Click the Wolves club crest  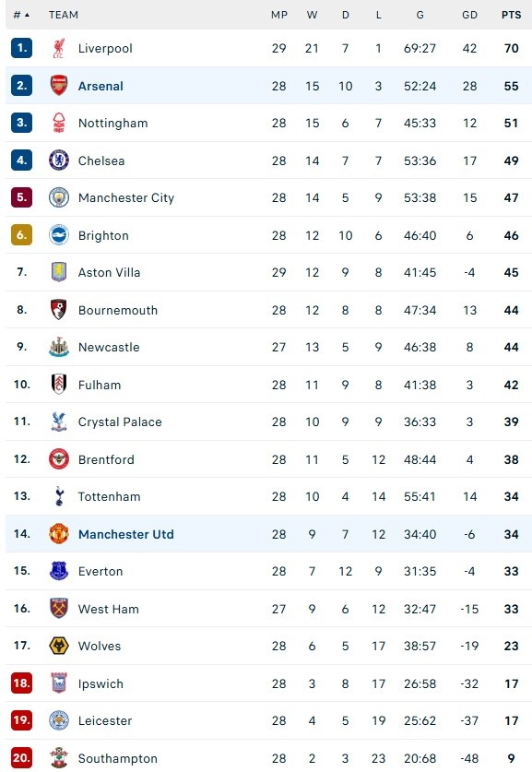pyautogui.click(x=57, y=646)
